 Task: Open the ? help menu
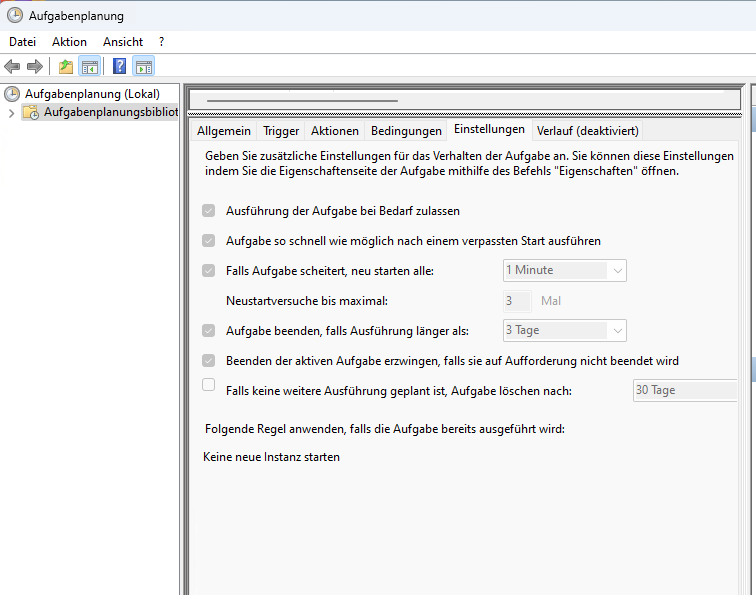coord(162,42)
